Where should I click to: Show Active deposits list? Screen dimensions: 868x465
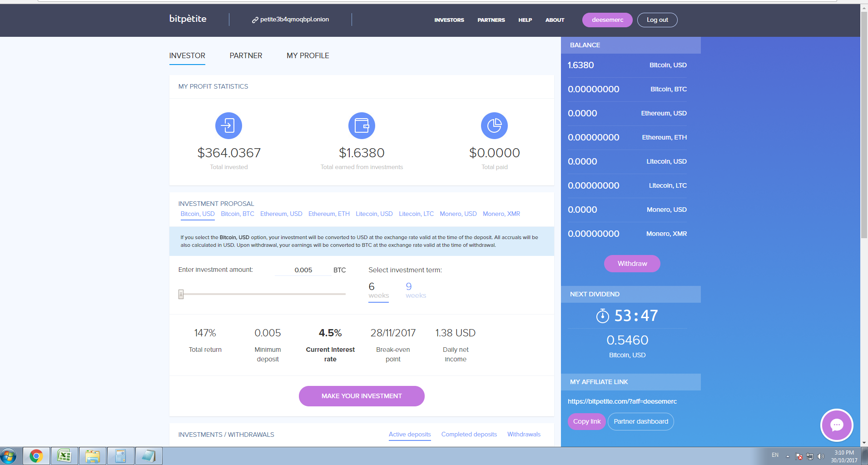coord(410,434)
